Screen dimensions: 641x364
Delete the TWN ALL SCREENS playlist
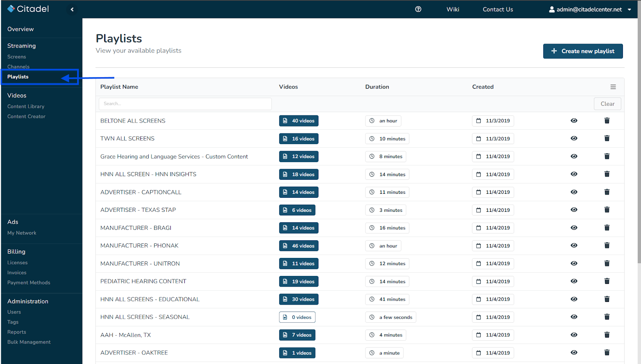pos(607,139)
